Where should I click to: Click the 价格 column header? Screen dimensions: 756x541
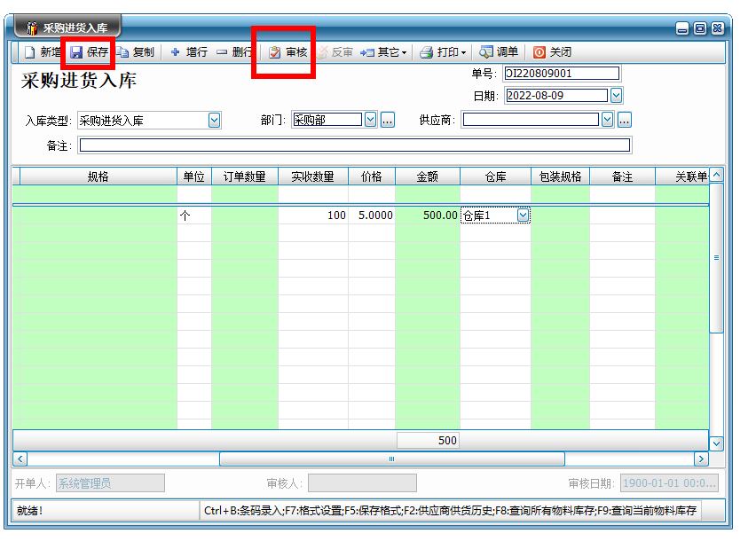(x=372, y=176)
